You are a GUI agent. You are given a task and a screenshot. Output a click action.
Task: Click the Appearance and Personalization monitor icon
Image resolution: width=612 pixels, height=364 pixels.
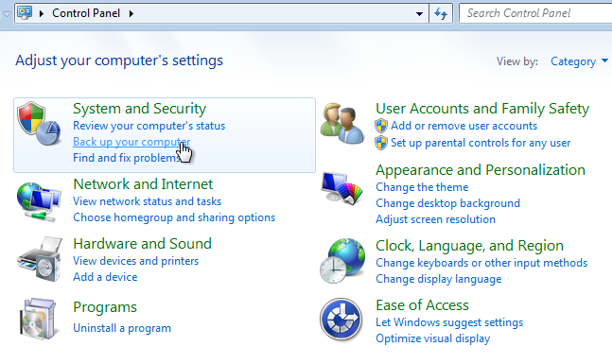click(341, 188)
